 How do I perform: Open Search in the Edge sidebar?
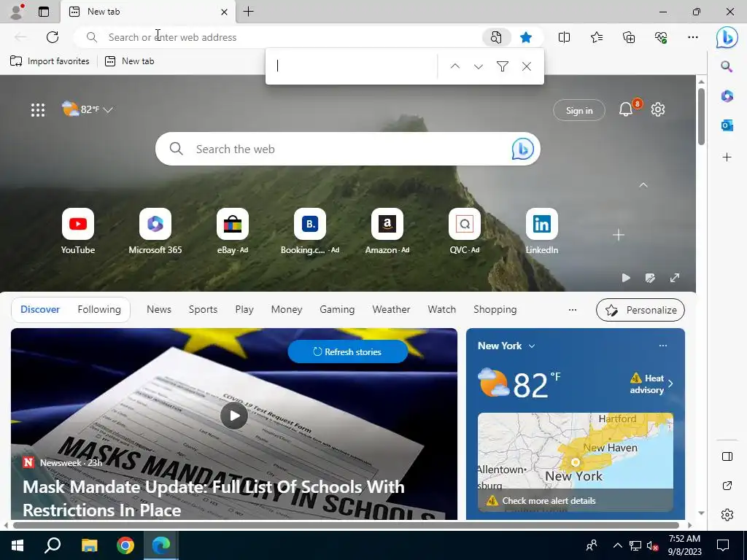[727, 66]
